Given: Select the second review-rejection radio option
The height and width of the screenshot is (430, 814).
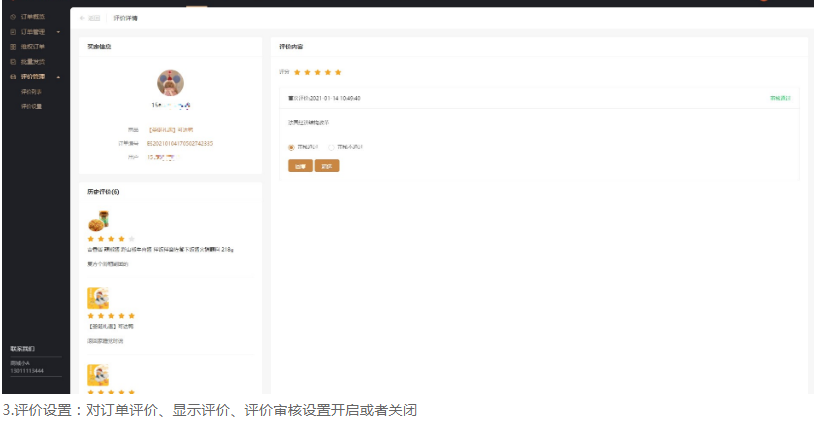Looking at the screenshot, I should click(x=331, y=147).
